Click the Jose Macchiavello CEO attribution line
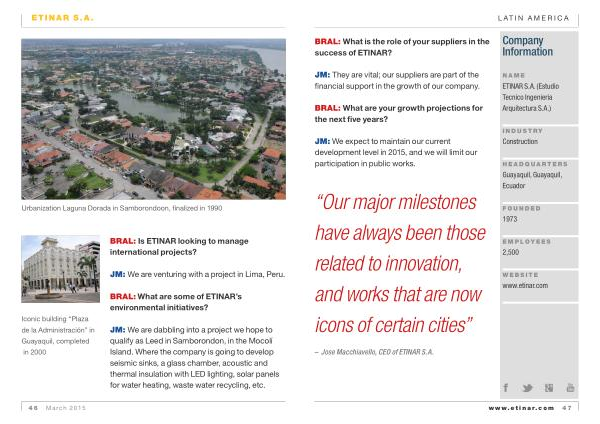The width and height of the screenshot is (600, 424). (374, 352)
